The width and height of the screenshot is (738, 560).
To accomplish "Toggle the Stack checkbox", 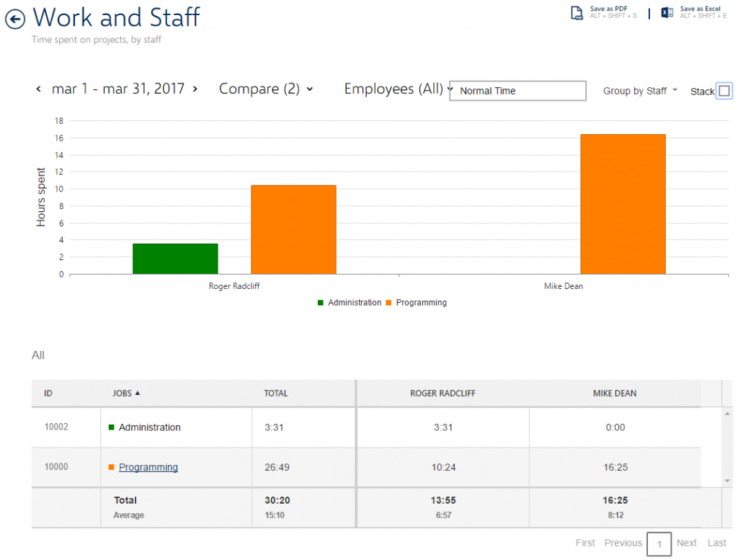I will [x=724, y=91].
